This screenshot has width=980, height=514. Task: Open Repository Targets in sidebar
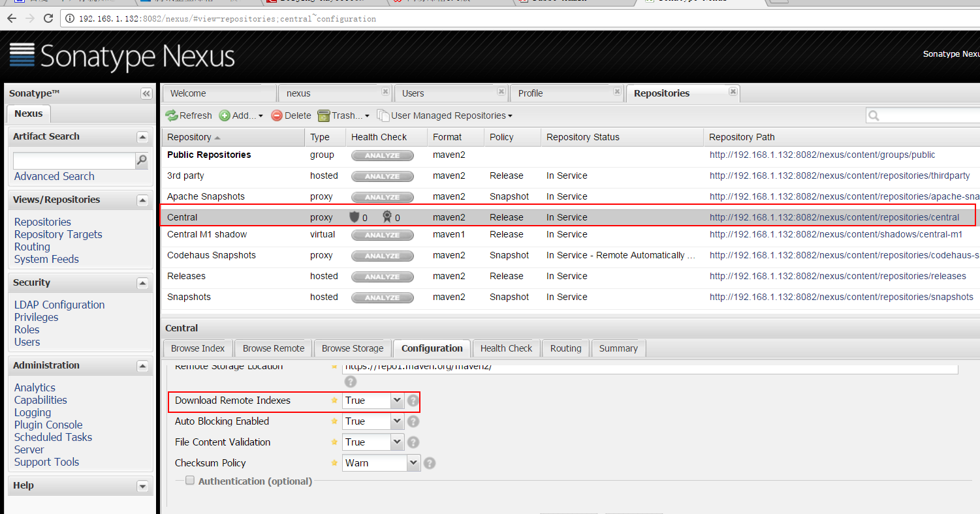[x=58, y=234]
